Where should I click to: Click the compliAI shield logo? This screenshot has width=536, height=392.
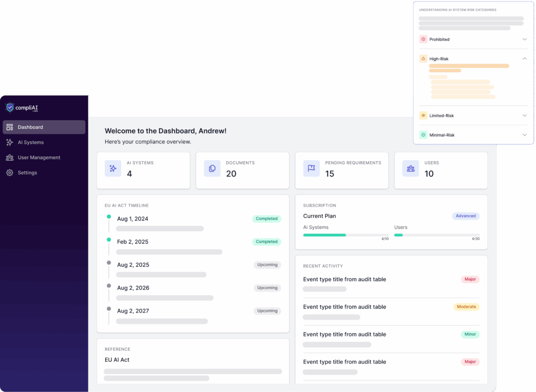pyautogui.click(x=10, y=107)
